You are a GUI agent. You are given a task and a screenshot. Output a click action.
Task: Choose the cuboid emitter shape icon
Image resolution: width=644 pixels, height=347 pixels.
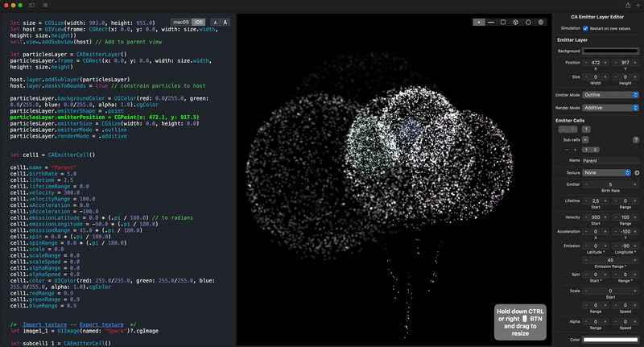(x=516, y=23)
